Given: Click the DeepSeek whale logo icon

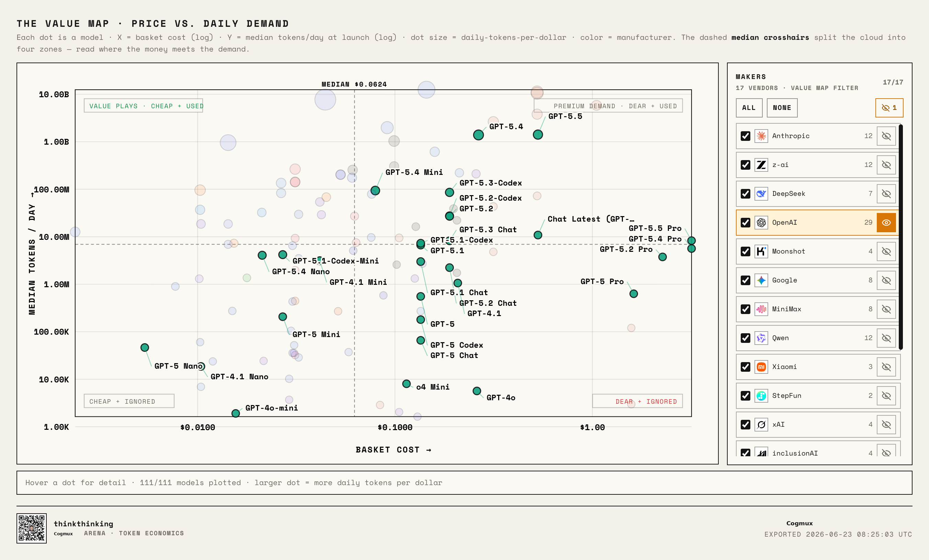Looking at the screenshot, I should 761,193.
